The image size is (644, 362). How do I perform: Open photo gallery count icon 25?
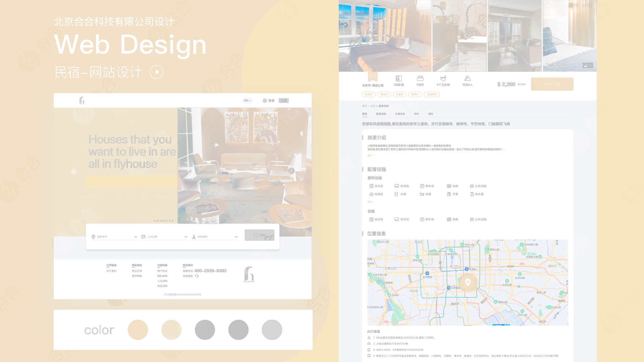pyautogui.click(x=588, y=65)
